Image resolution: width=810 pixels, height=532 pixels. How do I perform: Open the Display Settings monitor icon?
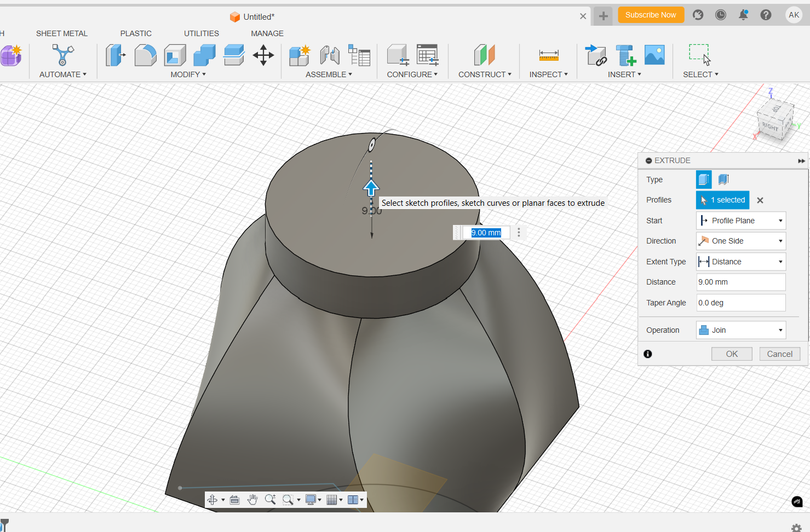pos(311,500)
